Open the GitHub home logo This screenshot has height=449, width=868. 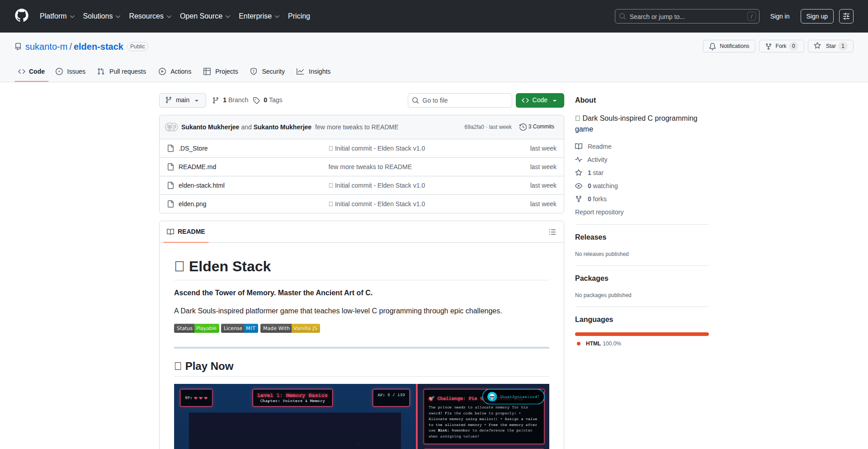21,16
